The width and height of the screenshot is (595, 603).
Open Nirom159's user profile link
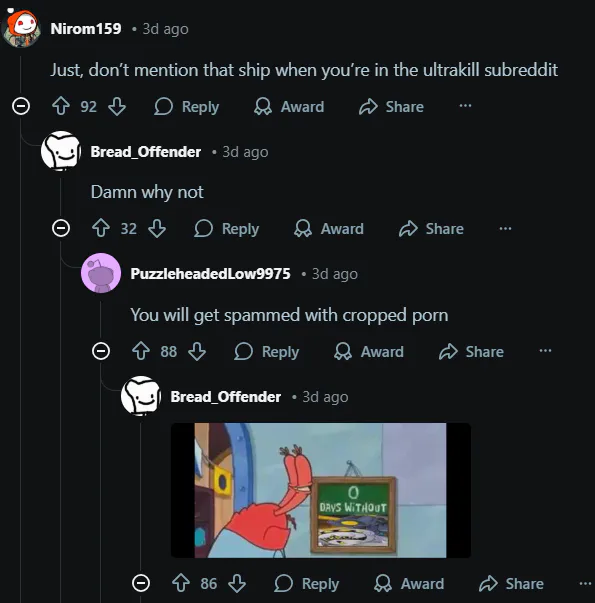pos(86,29)
